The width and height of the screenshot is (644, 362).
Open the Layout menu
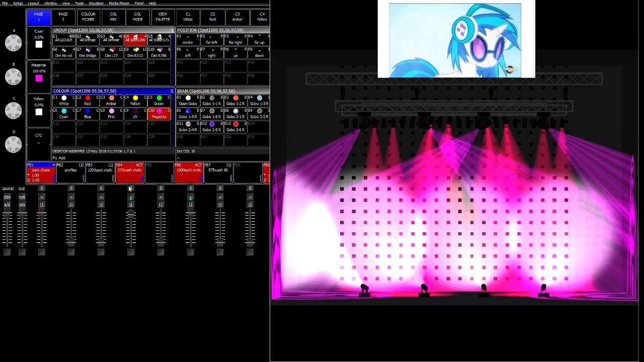click(x=33, y=4)
